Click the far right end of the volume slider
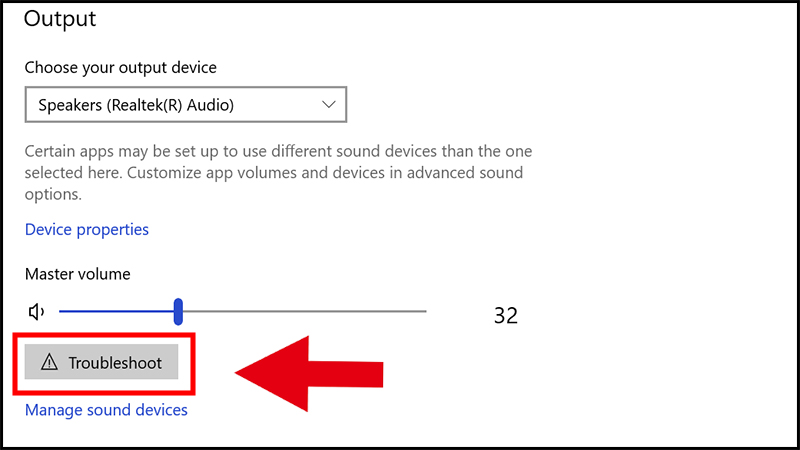800x450 pixels. (x=424, y=312)
